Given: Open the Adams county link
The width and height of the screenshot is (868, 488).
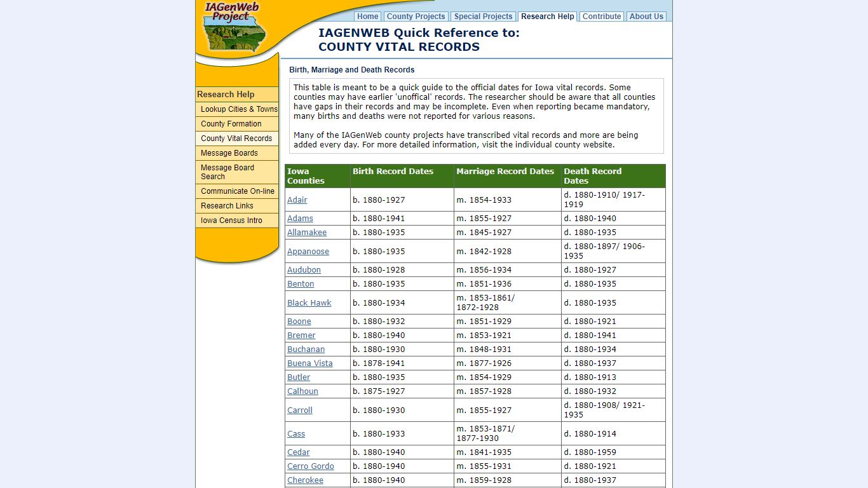Looking at the screenshot, I should pyautogui.click(x=300, y=218).
